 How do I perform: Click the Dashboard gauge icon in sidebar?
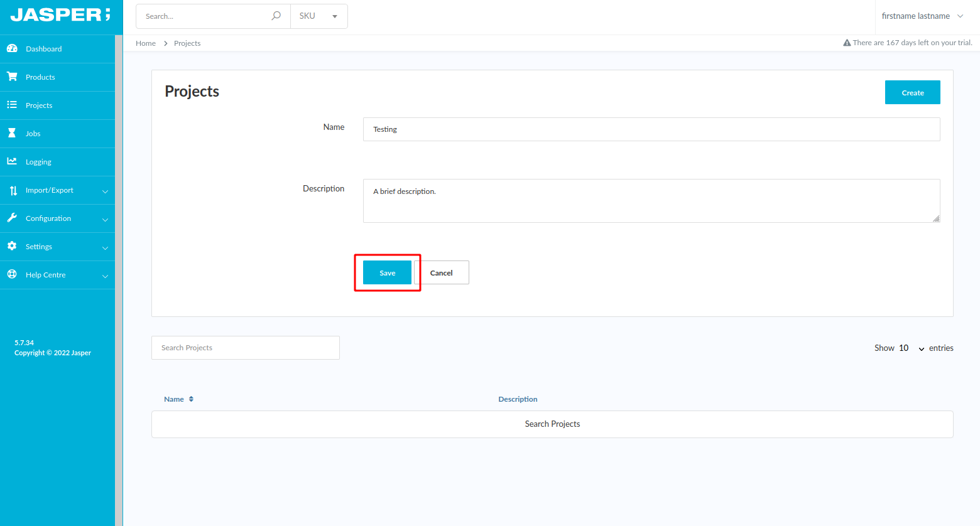(x=12, y=48)
